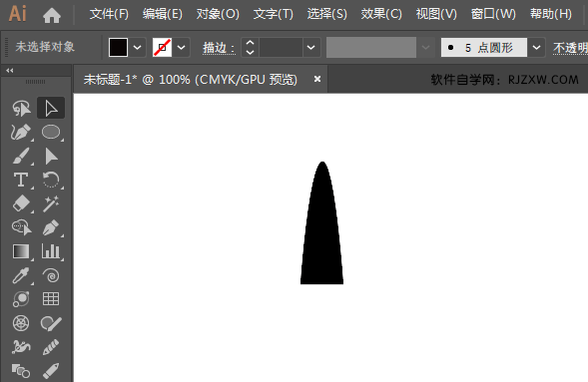This screenshot has width=588, height=382.
Task: Select the Eraser tool
Action: tap(21, 203)
